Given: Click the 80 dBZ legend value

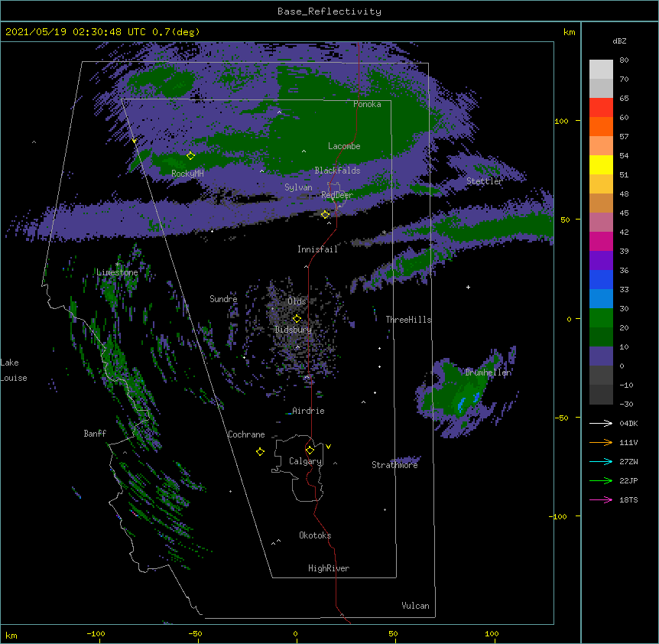Looking at the screenshot, I should (624, 60).
